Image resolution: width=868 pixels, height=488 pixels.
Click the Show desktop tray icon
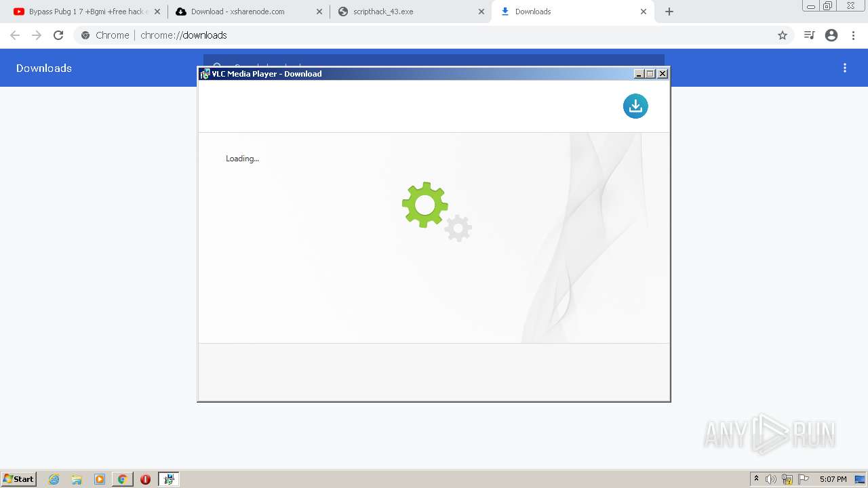[x=861, y=479]
